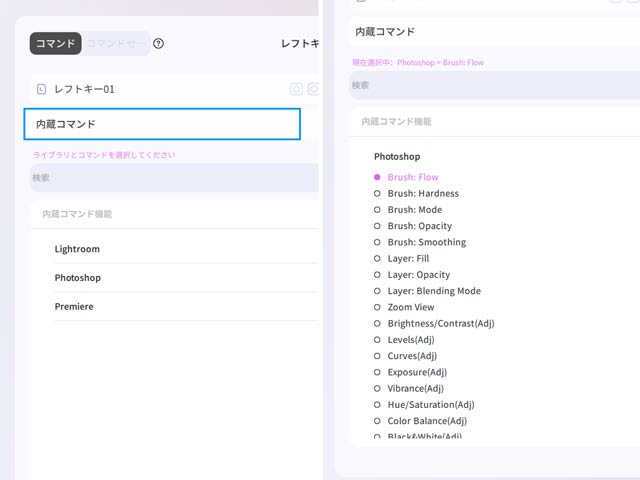Click the ライブラリとコマンドを選択してください hint text

pyautogui.click(x=104, y=155)
